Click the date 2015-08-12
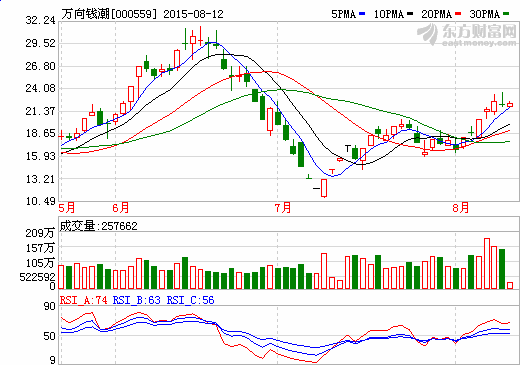 [193, 14]
